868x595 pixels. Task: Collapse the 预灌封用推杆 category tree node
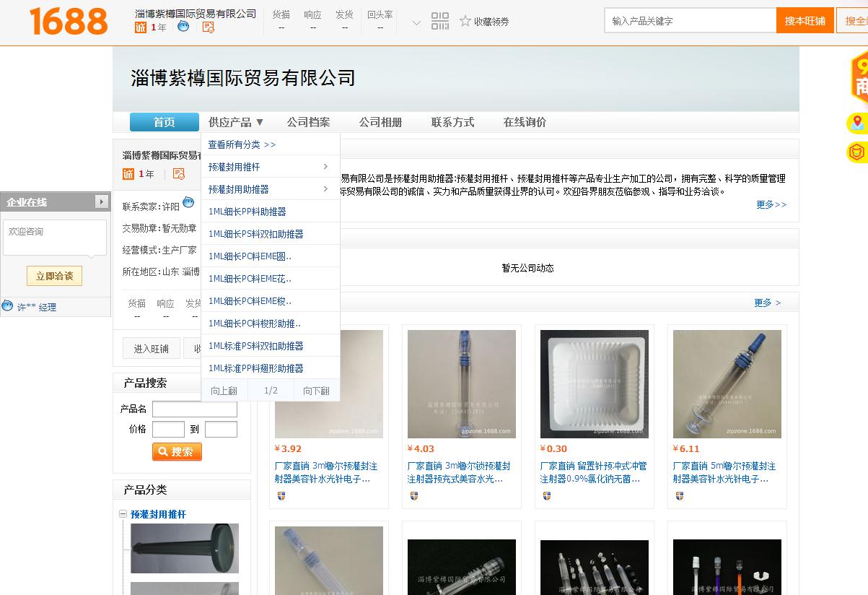click(123, 514)
